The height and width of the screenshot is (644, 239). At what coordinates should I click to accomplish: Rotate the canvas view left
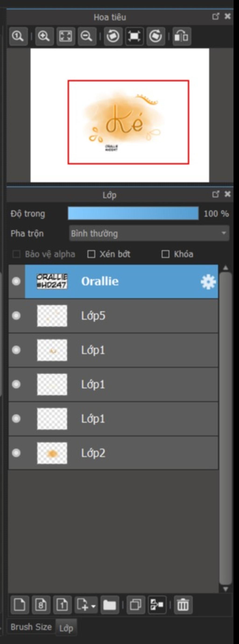tap(113, 36)
